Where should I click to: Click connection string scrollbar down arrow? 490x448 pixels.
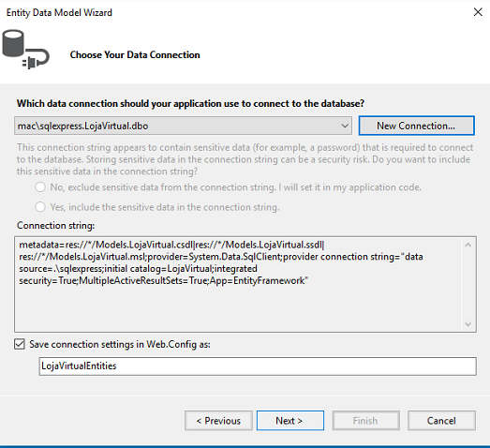[468, 324]
